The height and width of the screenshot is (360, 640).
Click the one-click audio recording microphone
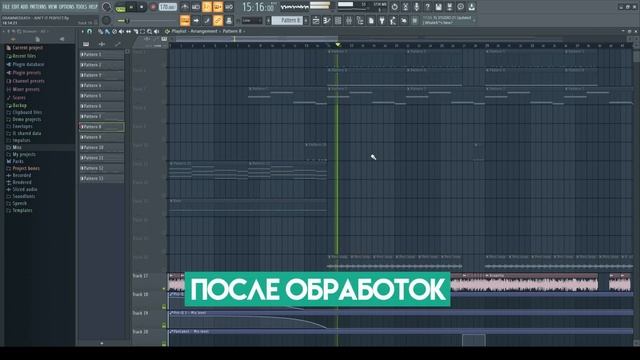(416, 7)
